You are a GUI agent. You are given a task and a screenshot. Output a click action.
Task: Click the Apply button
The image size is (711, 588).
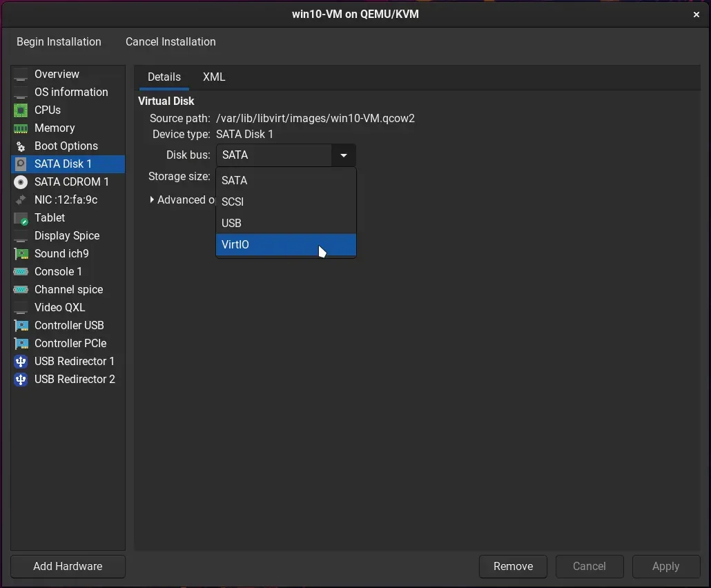(665, 566)
